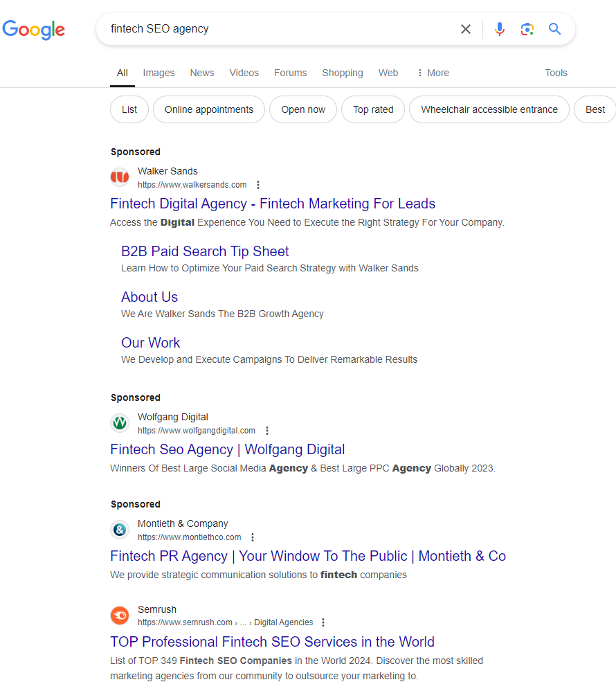Open three-dot menu beside Semrush Digital Agencies URL
Screen dimensions: 616x691
coord(323,622)
